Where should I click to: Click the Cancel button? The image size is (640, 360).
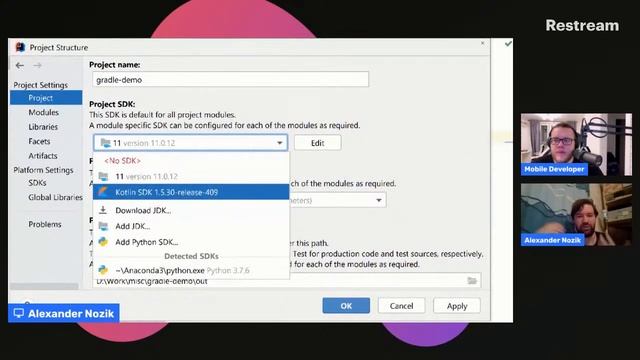[x=401, y=306]
